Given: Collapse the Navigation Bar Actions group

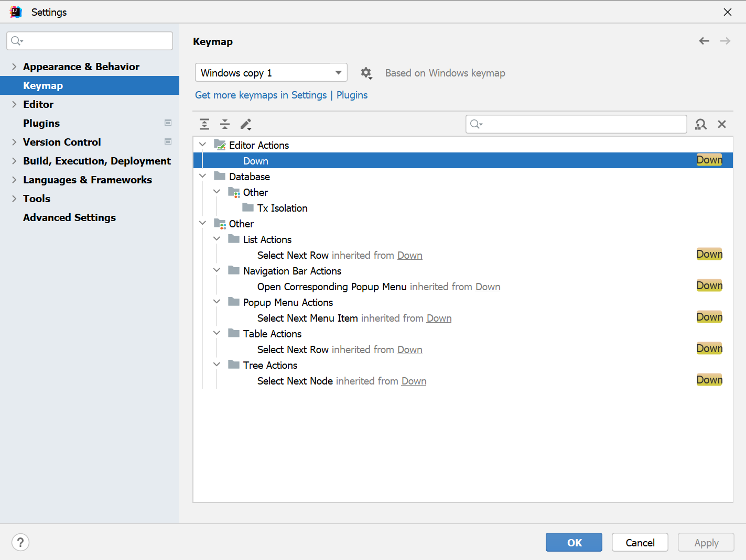Looking at the screenshot, I should click(217, 270).
